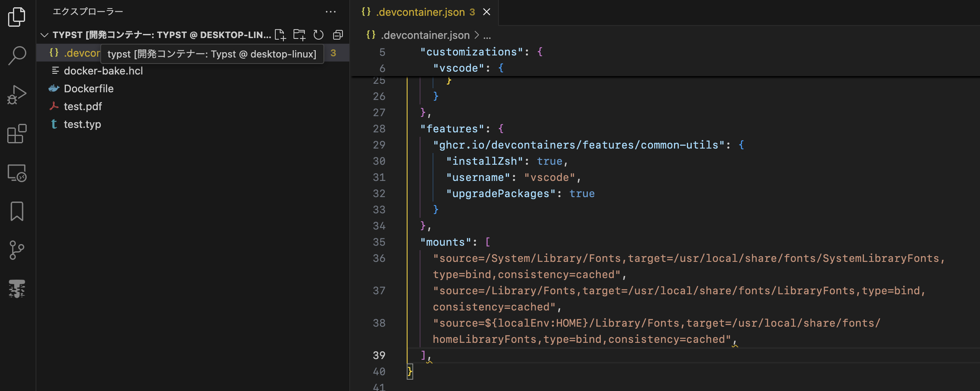Viewport: 980px width, 391px height.
Task: Create a new folder in the Explorer
Action: (299, 35)
